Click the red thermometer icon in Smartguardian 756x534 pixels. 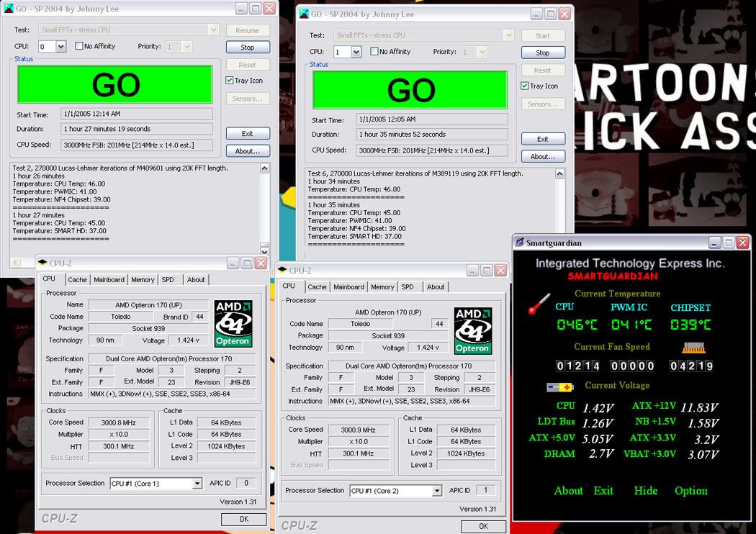pos(539,303)
